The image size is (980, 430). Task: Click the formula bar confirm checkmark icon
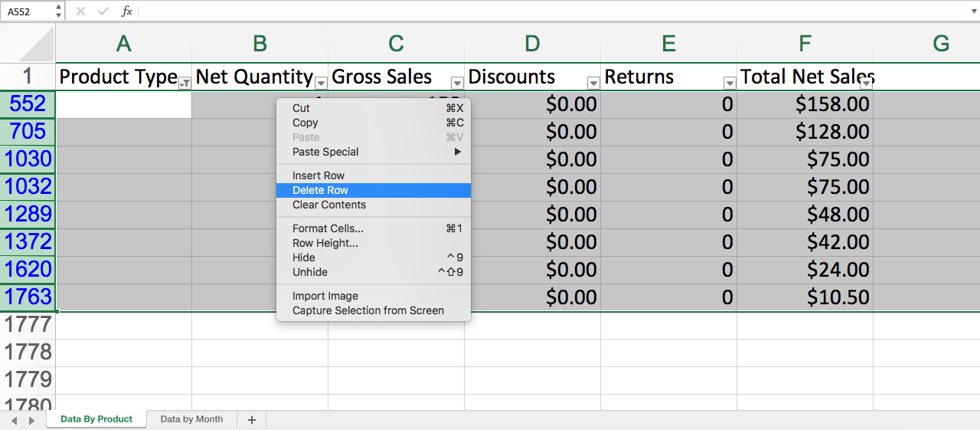(103, 11)
